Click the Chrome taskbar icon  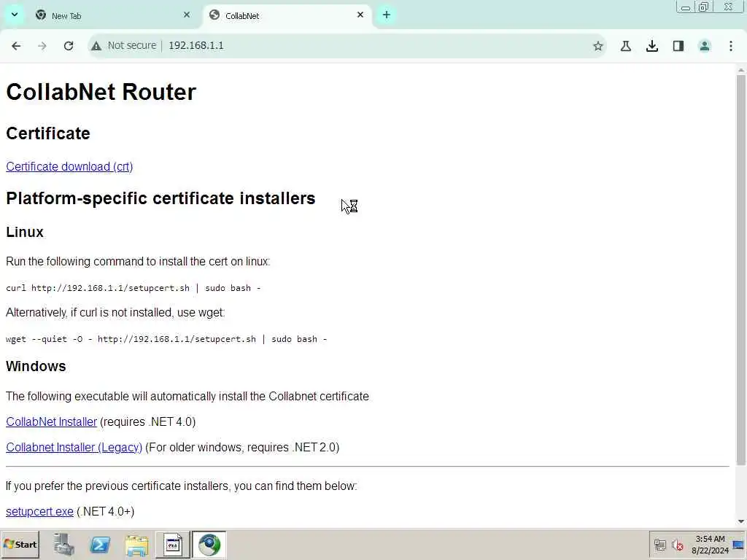(209, 545)
